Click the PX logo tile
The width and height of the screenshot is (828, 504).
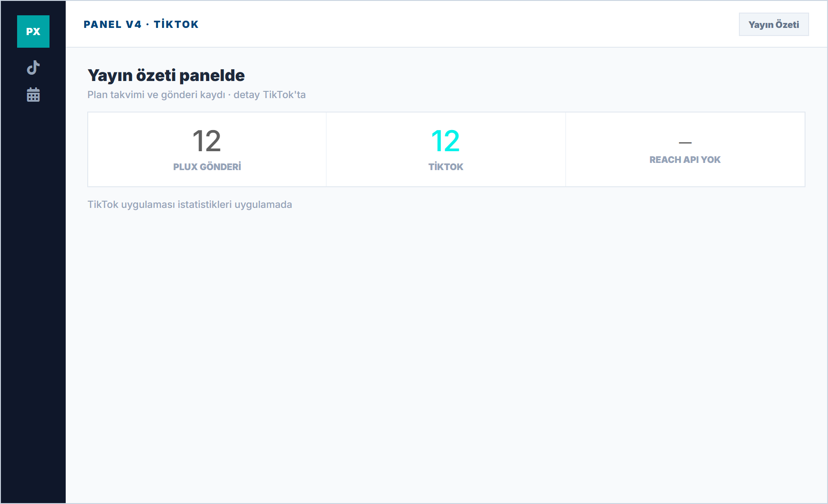[x=33, y=31]
